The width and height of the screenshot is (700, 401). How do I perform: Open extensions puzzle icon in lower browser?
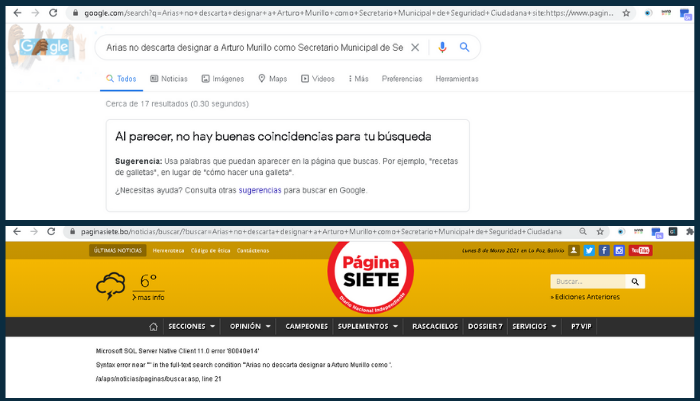click(690, 231)
